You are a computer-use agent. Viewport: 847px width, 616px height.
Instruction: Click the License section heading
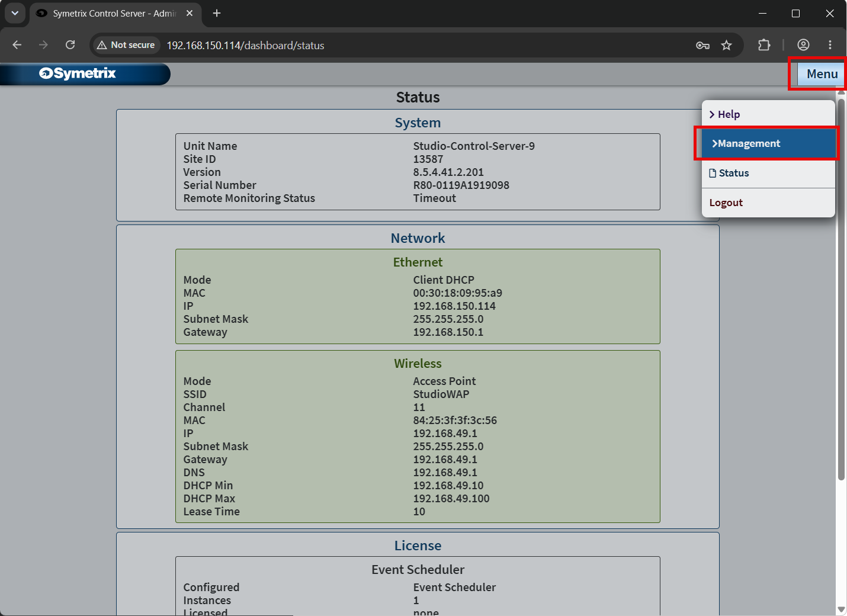pyautogui.click(x=418, y=546)
